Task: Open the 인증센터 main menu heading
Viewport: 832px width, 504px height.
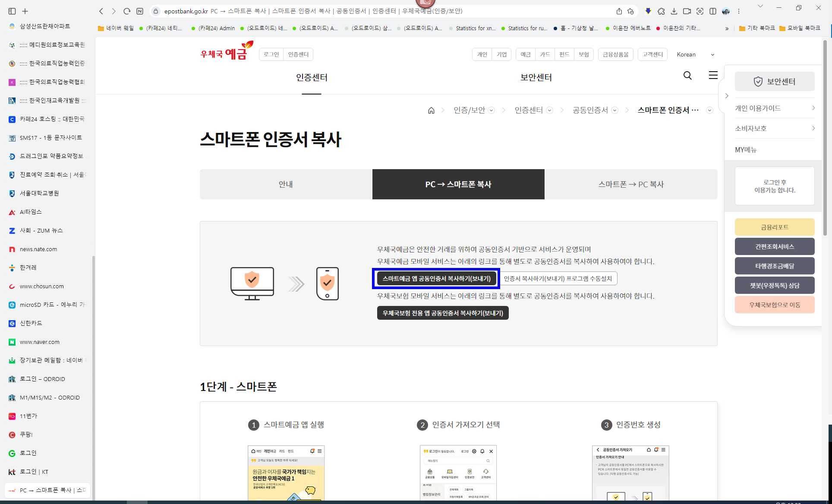Action: 312,78
